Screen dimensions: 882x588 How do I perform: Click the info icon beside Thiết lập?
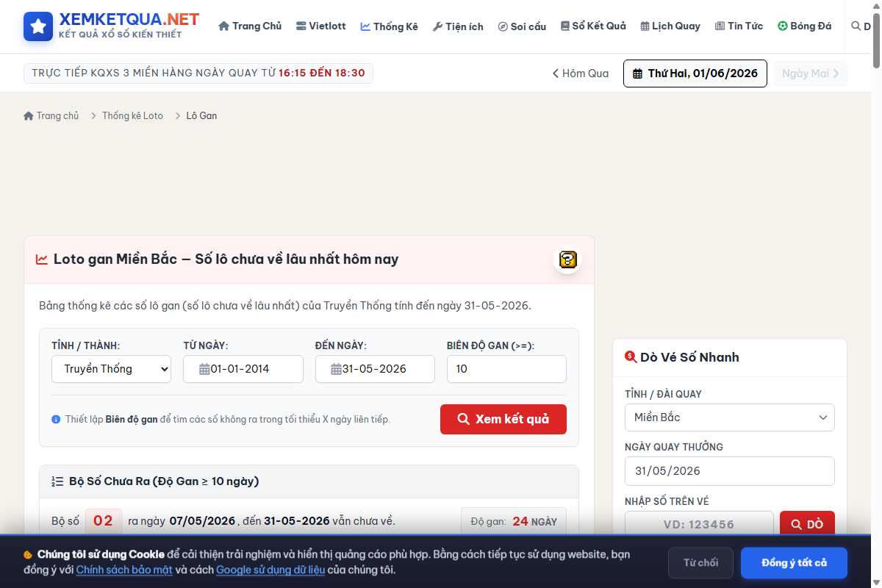tap(56, 420)
